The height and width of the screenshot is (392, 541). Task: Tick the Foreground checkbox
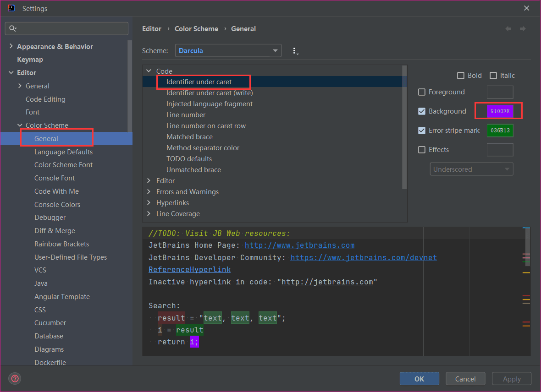tap(422, 92)
